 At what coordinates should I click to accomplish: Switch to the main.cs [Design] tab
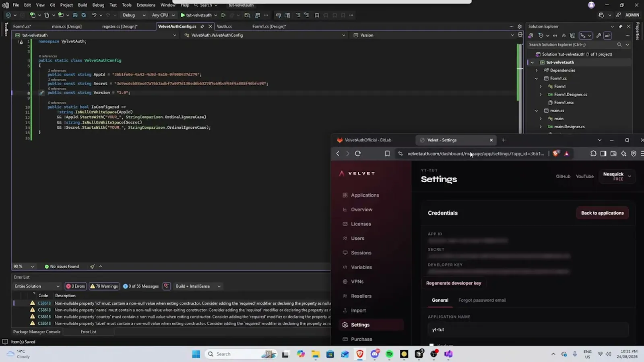(x=67, y=26)
